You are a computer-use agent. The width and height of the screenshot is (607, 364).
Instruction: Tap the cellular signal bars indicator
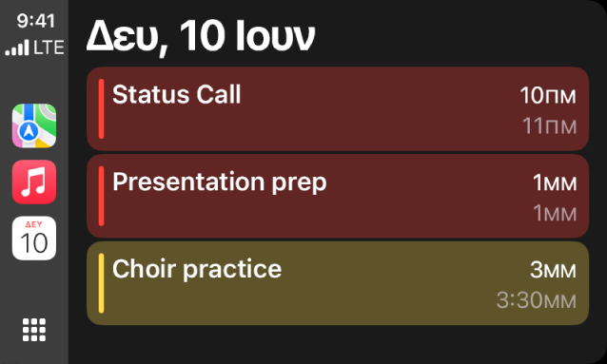pos(17,48)
